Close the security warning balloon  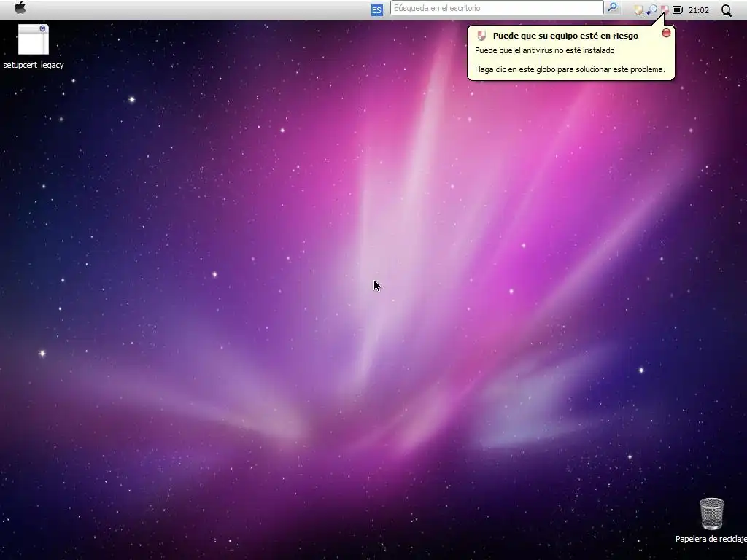coord(667,33)
